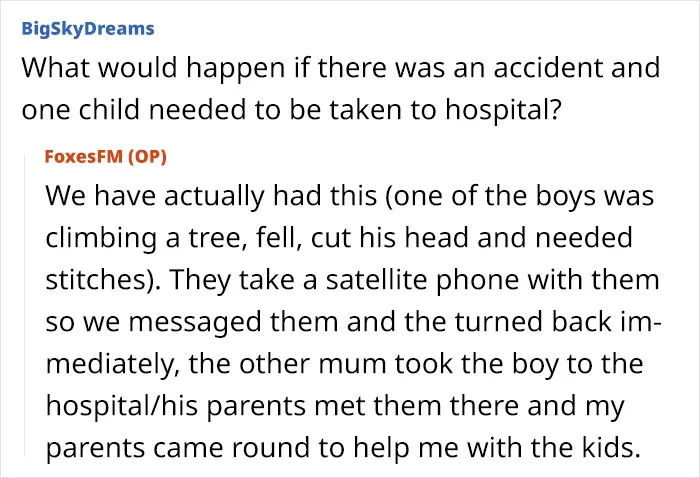Click the reply line 'We have actually had this'
The height and width of the screenshot is (478, 700).
point(350,195)
